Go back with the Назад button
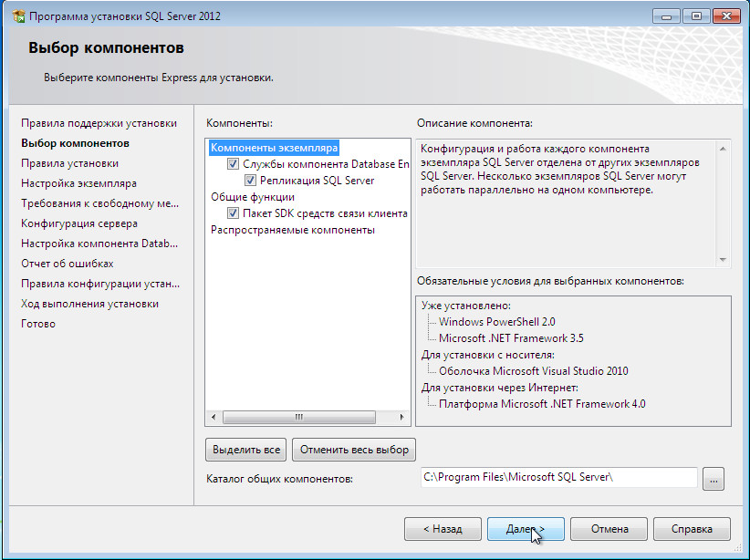The height and width of the screenshot is (560, 750). coord(443,529)
